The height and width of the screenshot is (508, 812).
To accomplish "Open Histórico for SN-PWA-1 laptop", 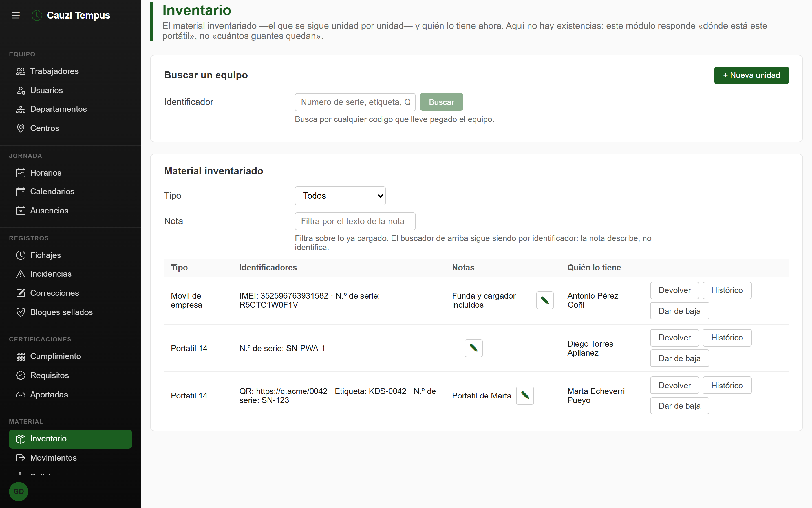I will point(727,338).
